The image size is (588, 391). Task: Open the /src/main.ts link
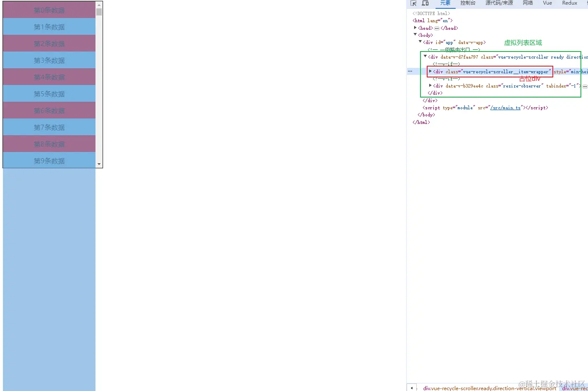(x=505, y=108)
